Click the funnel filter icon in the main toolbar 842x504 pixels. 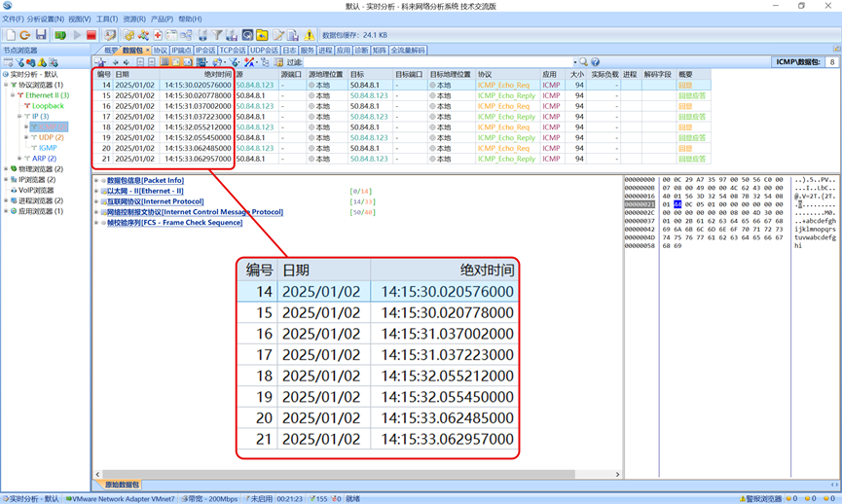click(217, 35)
